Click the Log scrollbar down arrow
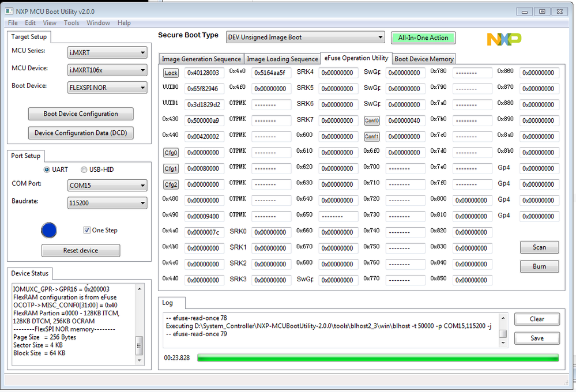Screen dimensions: 576x392 (503, 343)
